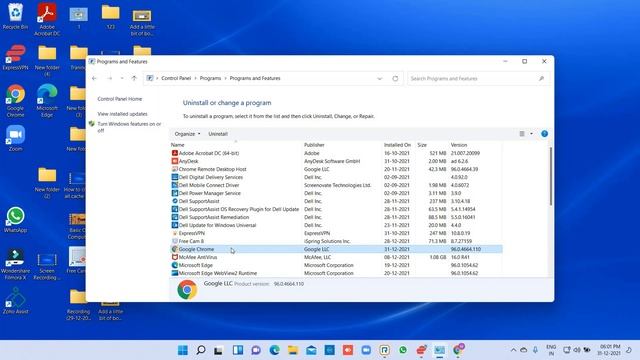Image resolution: width=640 pixels, height=360 pixels.
Task: Click the WhatsApp desktop icon
Action: click(x=16, y=220)
